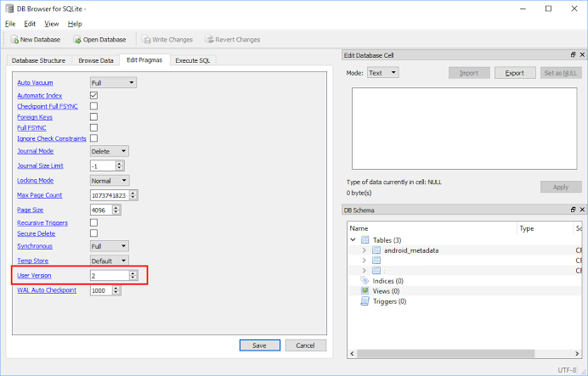Open the Max Page Count link

pos(40,195)
